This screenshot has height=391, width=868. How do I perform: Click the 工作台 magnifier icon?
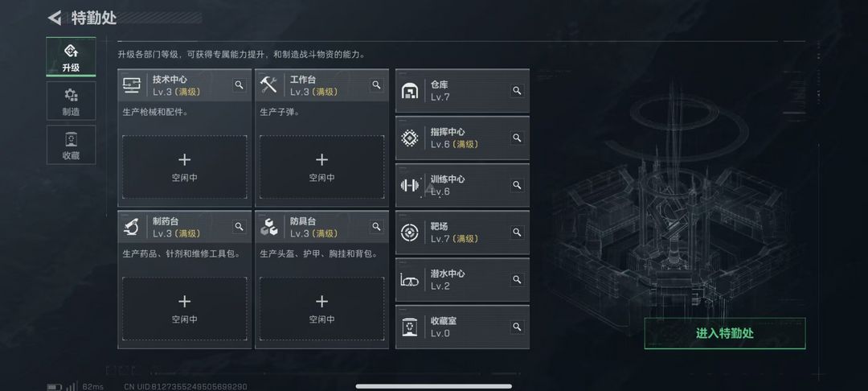[x=376, y=85]
